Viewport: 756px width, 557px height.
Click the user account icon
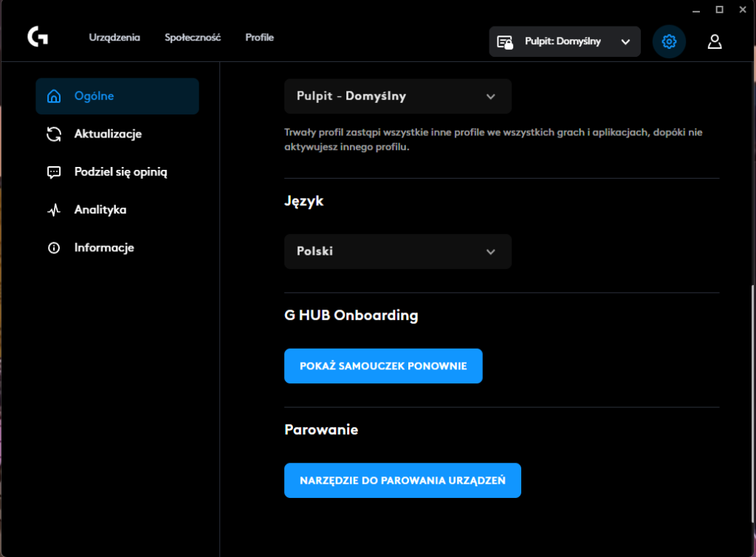click(714, 41)
